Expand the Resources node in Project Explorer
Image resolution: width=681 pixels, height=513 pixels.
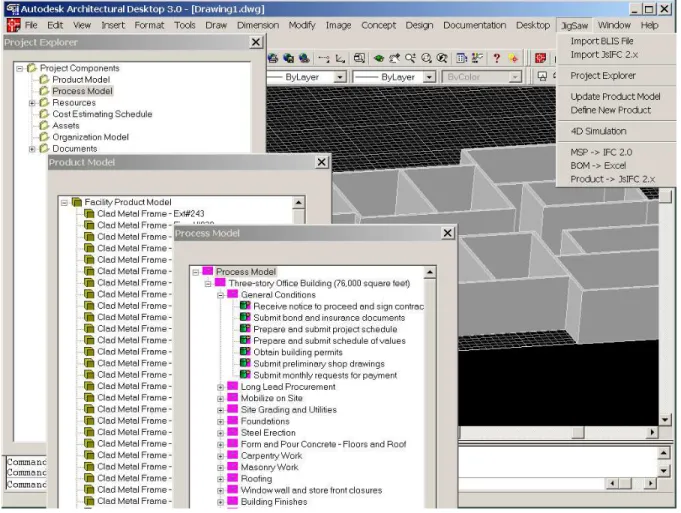tap(32, 103)
